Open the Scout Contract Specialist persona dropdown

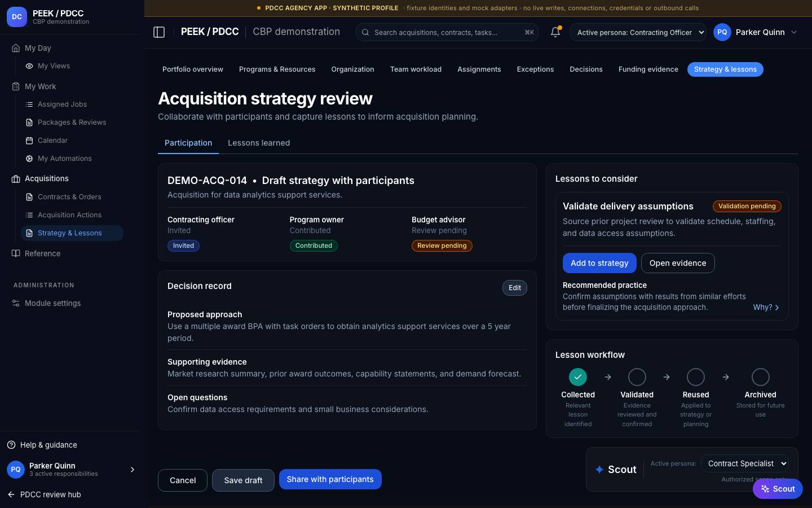[744, 463]
